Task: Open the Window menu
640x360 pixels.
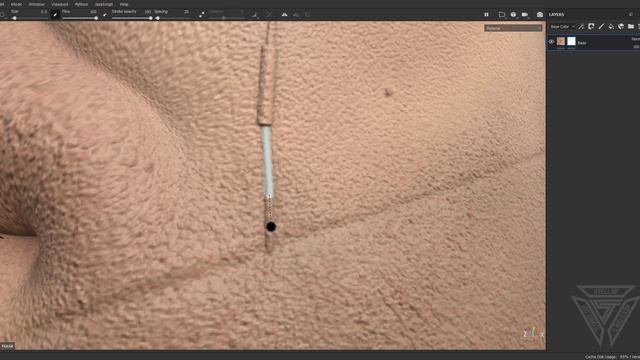Action: click(x=37, y=4)
